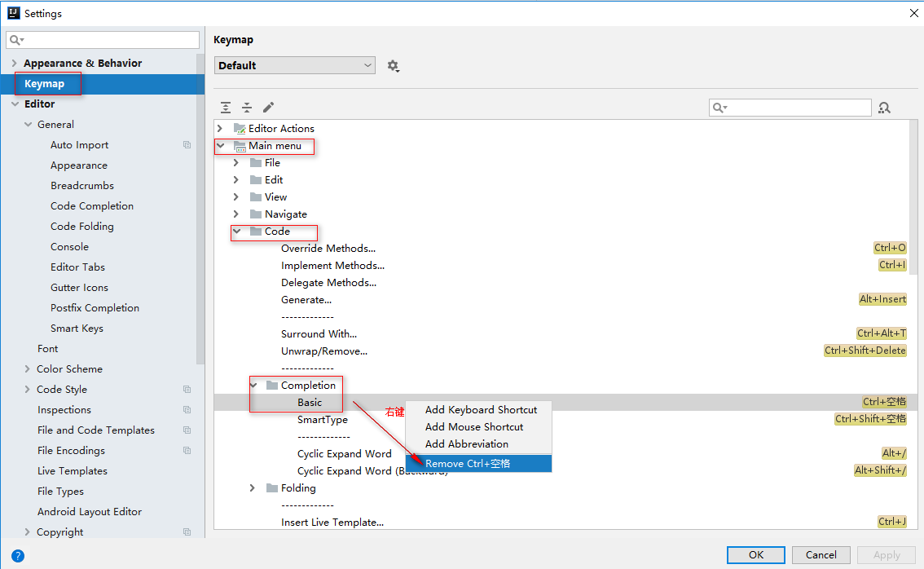Open Code Completion settings page

92,205
